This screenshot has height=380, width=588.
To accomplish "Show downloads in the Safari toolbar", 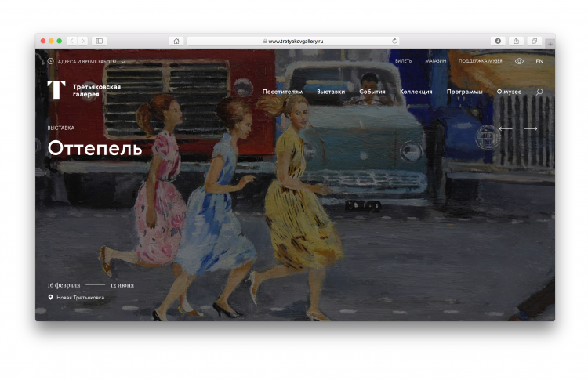I will coord(498,41).
